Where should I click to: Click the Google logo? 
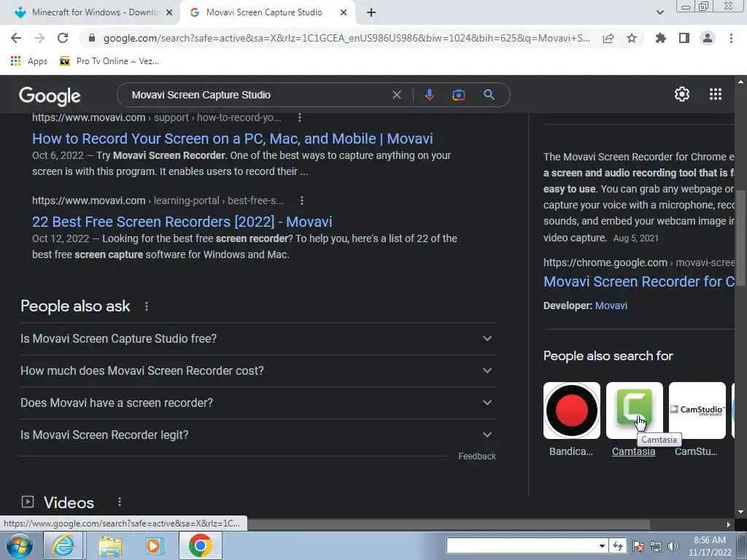[50, 96]
